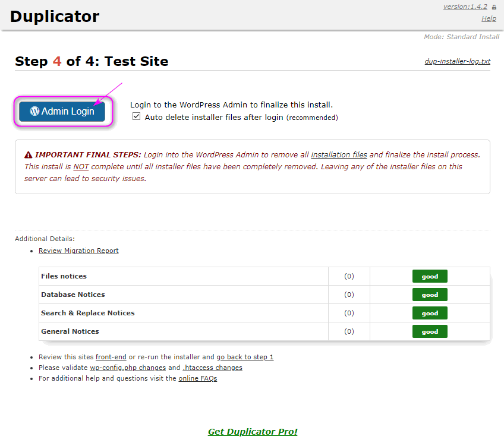
Task: Click good badge for Files notices
Action: (430, 276)
